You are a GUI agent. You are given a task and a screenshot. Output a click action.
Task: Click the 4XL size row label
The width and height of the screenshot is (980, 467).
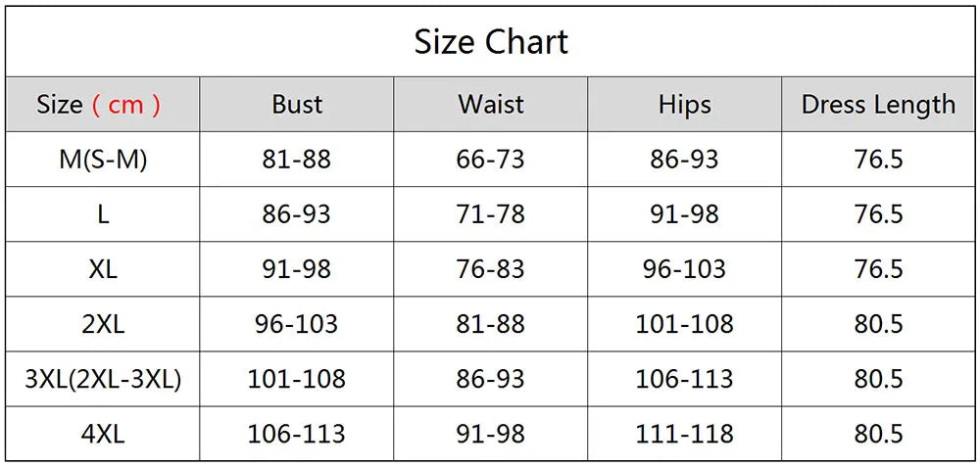click(x=103, y=434)
